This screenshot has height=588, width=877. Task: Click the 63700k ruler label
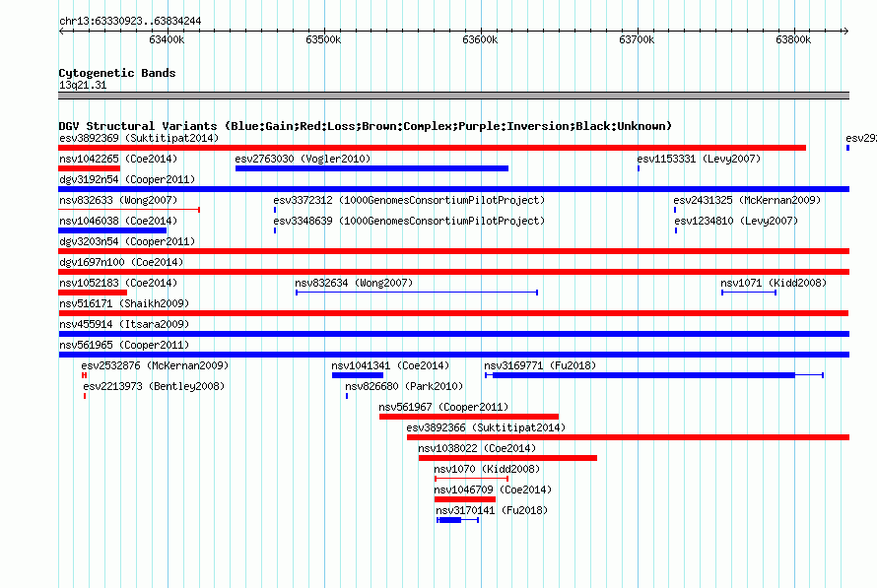point(637,39)
